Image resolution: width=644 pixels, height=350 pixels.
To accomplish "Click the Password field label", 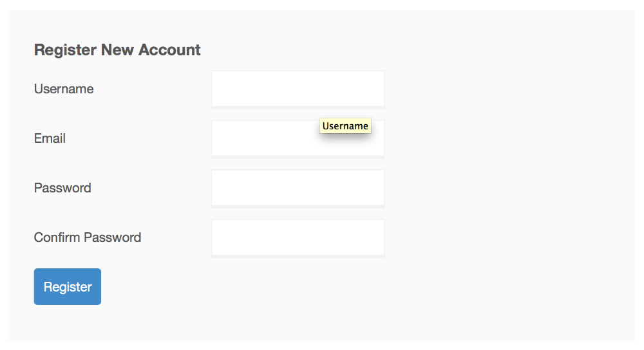I will (62, 188).
